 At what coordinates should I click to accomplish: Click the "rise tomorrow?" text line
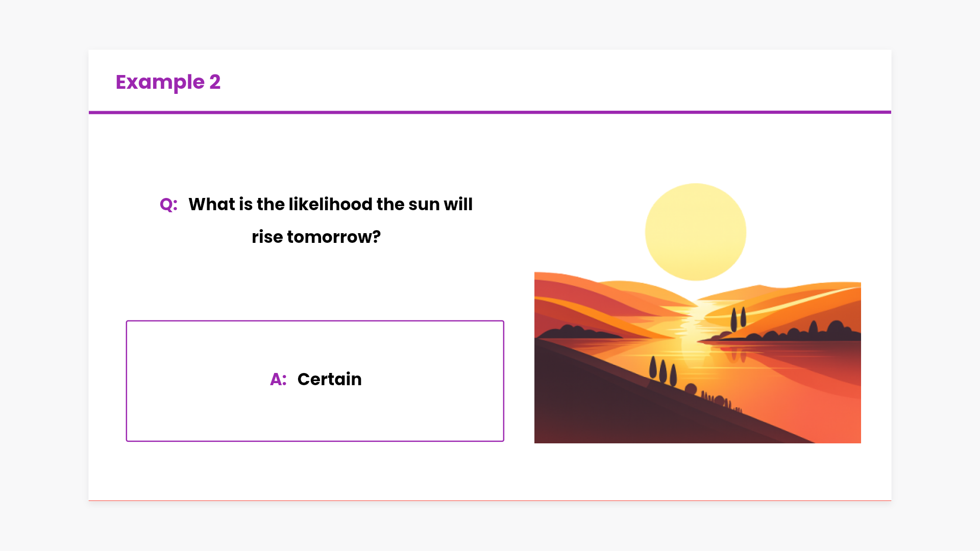click(316, 237)
